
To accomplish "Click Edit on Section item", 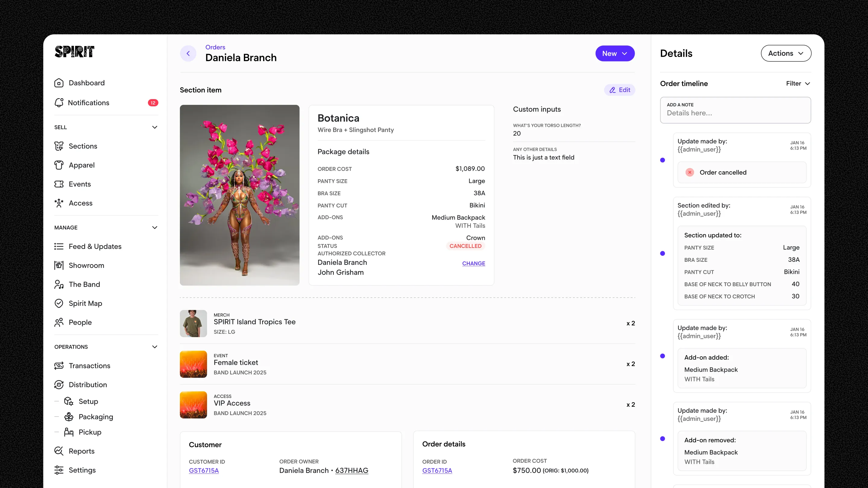I will click(619, 90).
